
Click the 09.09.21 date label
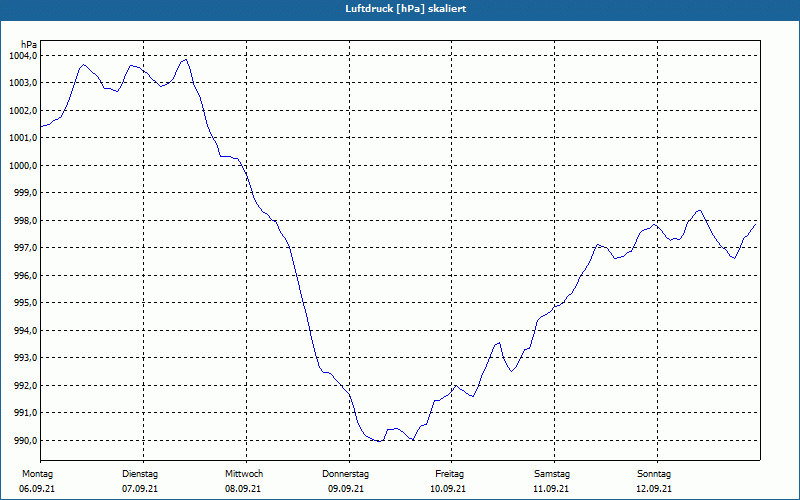click(346, 489)
